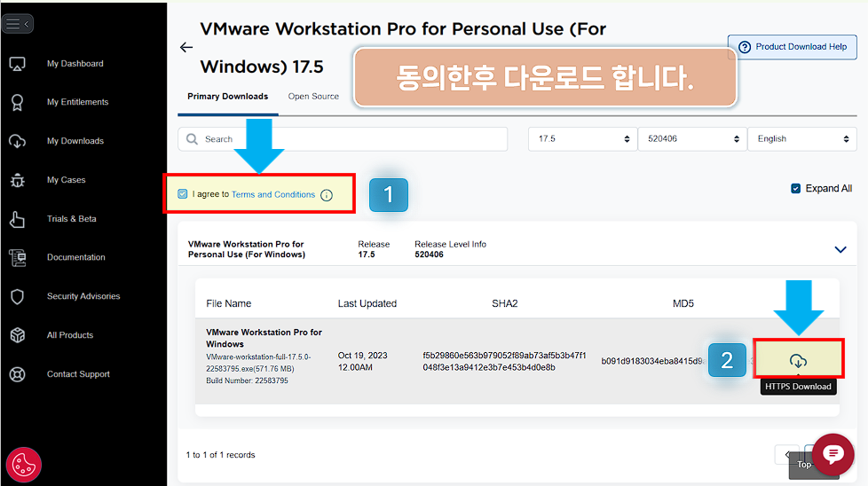Image resolution: width=868 pixels, height=486 pixels.
Task: Click the Top button
Action: (804, 465)
